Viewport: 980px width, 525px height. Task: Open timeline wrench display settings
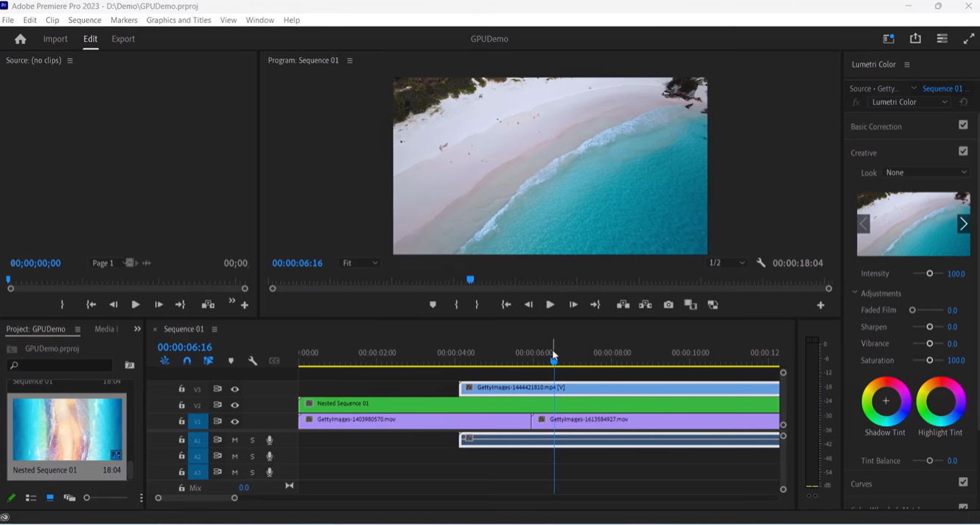(253, 361)
